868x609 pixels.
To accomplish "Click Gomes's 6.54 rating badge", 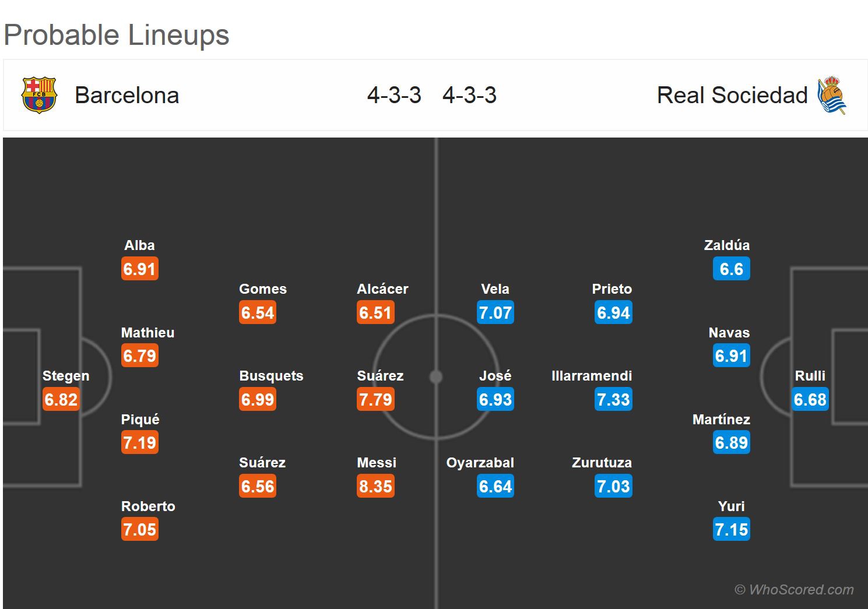I will [x=258, y=313].
